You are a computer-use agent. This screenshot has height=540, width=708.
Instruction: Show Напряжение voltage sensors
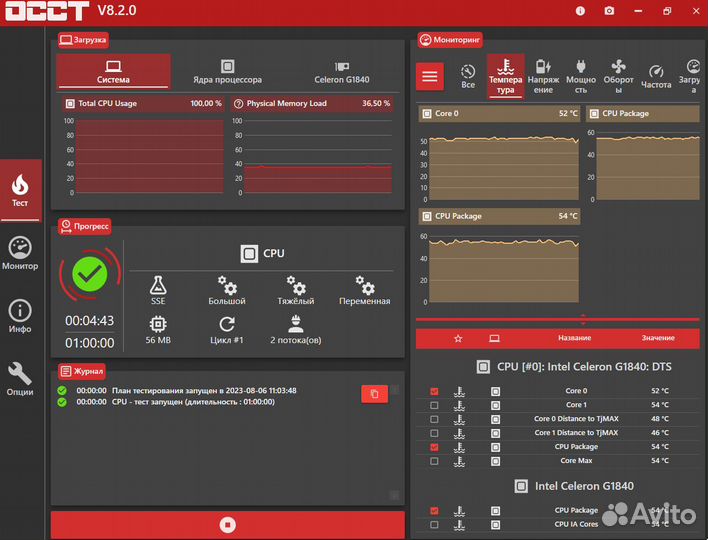point(543,76)
